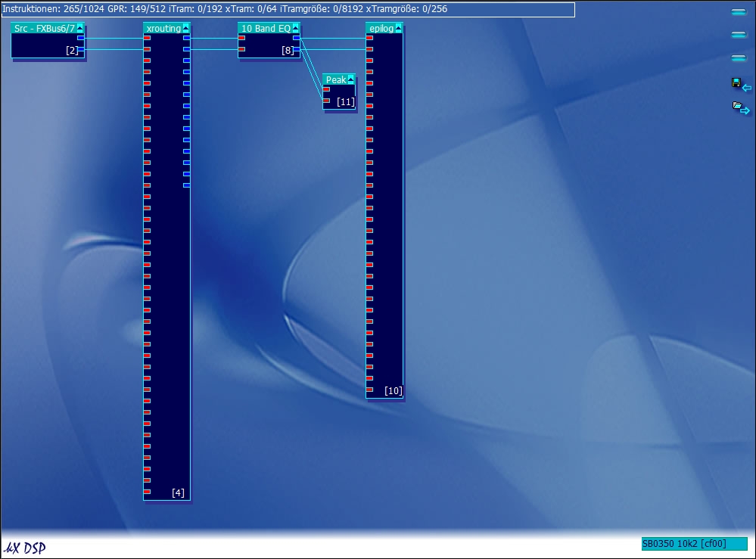Click the 'xTramgröße: 0/256' status text
This screenshot has height=559, width=756.
click(407, 8)
